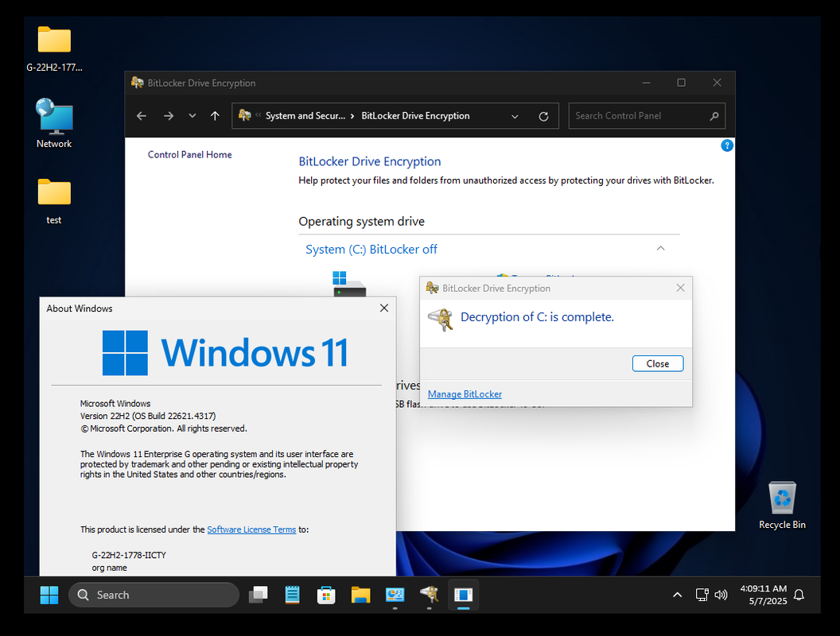Minimize the BitLocker Drive Encryption window

[646, 83]
